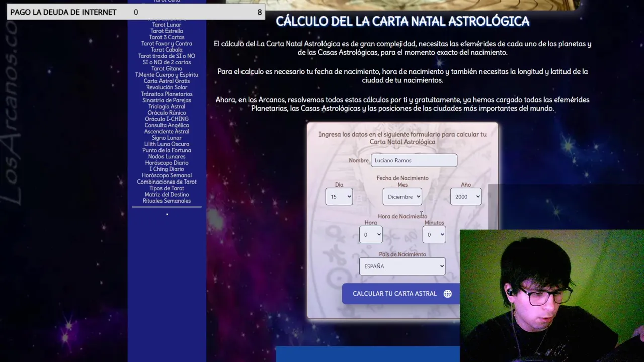Viewport: 644px width, 362px height.
Task: Open the Tarot Favor y Contra link
Action: (x=167, y=43)
